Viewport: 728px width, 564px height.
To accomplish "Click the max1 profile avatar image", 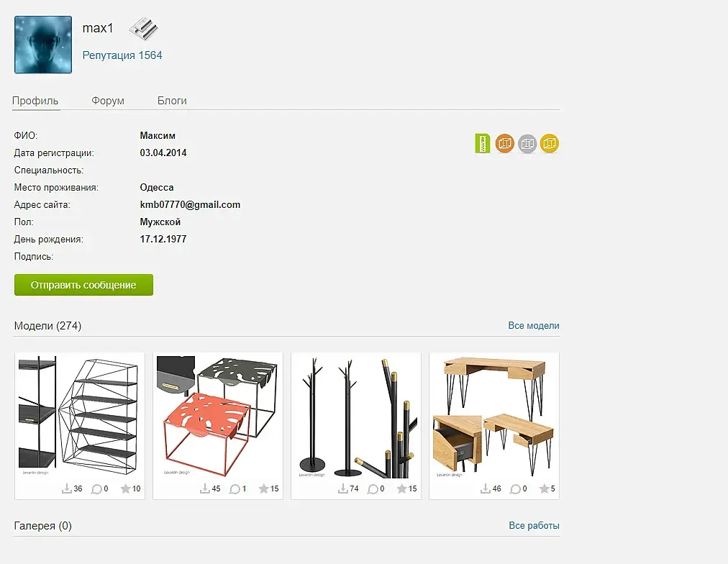I will click(43, 45).
